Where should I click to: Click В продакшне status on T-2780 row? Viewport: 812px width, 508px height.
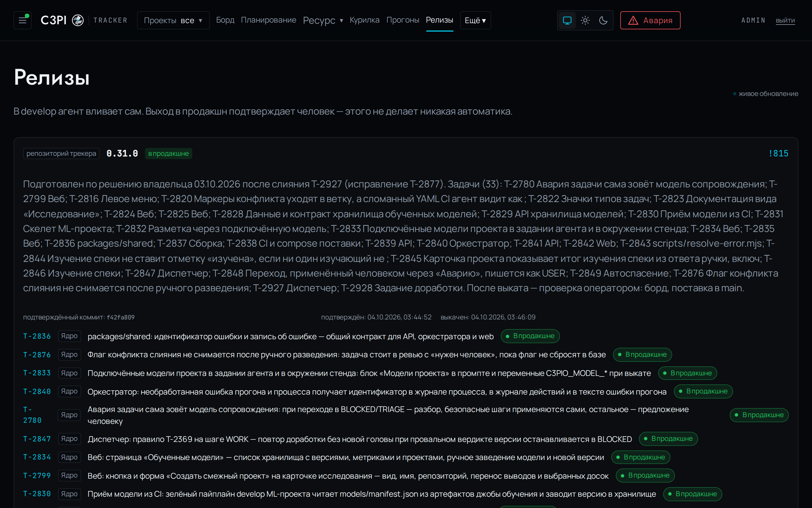tap(759, 415)
